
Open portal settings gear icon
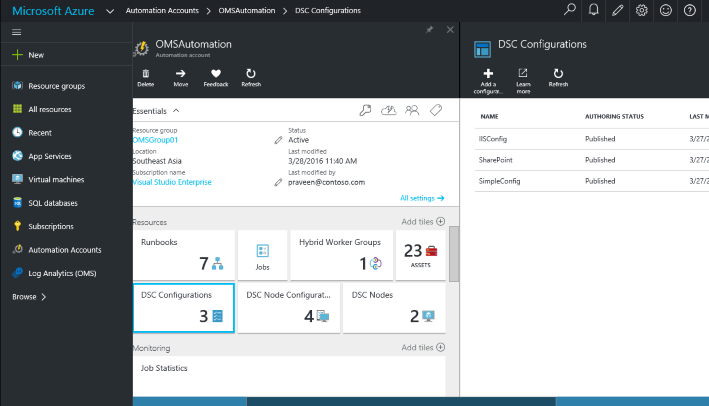(x=642, y=10)
